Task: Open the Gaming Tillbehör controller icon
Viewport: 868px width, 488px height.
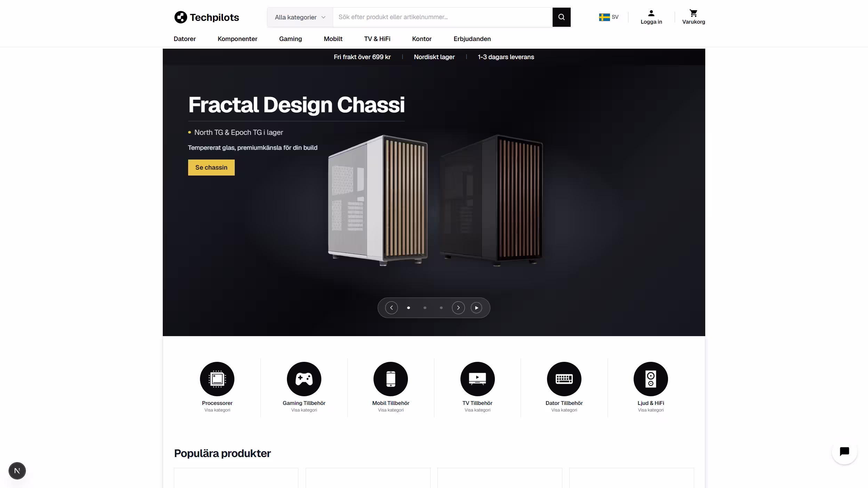Action: tap(304, 379)
